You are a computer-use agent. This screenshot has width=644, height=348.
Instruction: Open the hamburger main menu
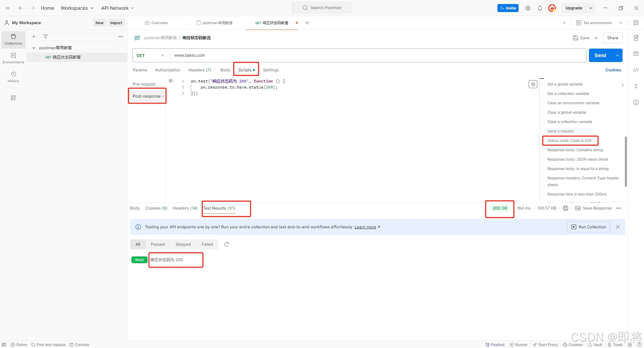[x=8, y=8]
